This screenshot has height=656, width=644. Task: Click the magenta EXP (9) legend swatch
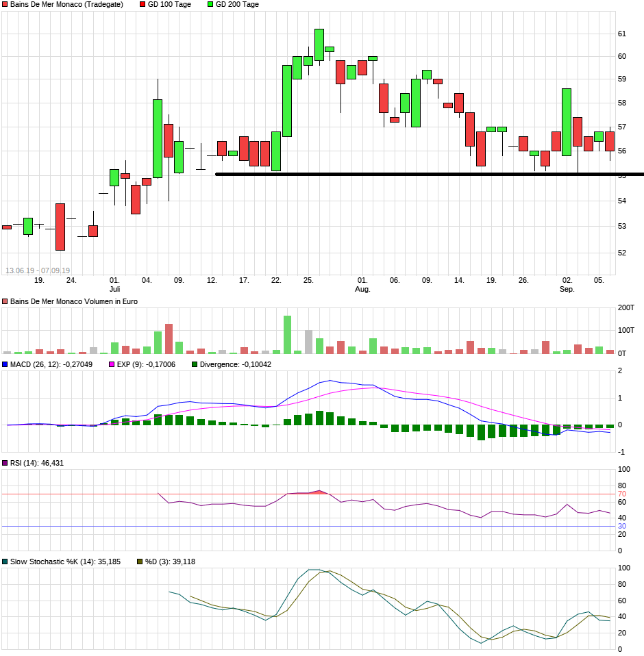tap(112, 364)
